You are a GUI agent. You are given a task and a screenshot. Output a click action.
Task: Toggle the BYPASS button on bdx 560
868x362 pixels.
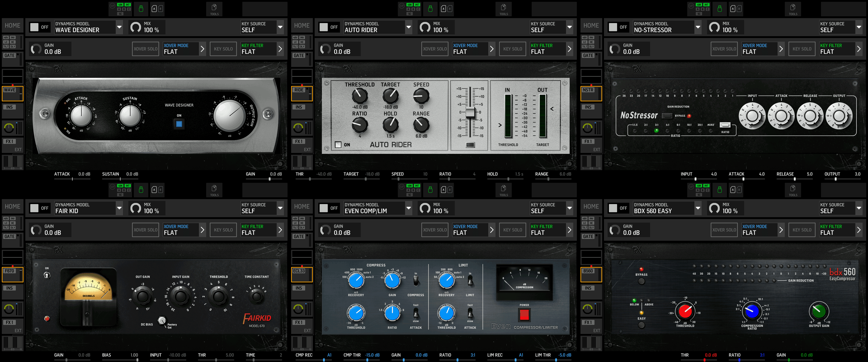click(641, 281)
